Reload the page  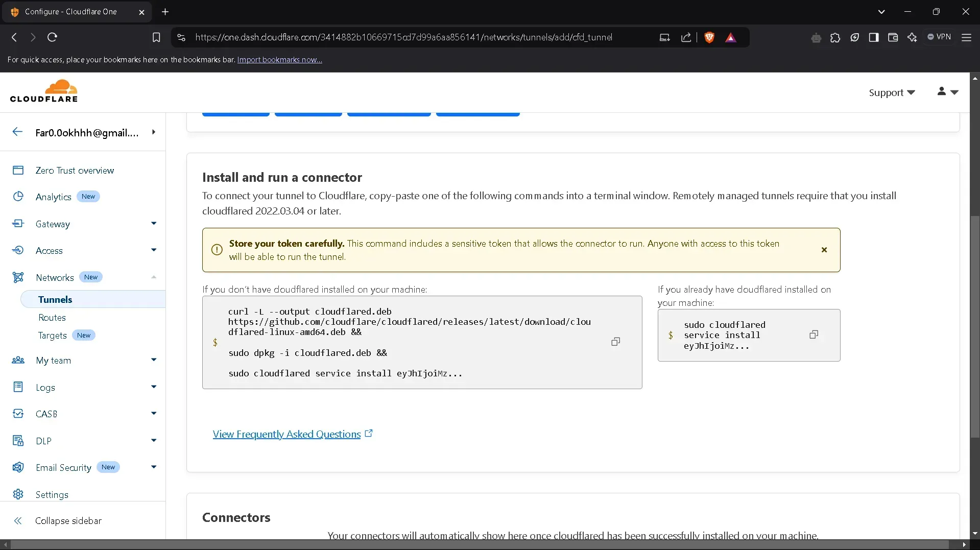(x=52, y=37)
